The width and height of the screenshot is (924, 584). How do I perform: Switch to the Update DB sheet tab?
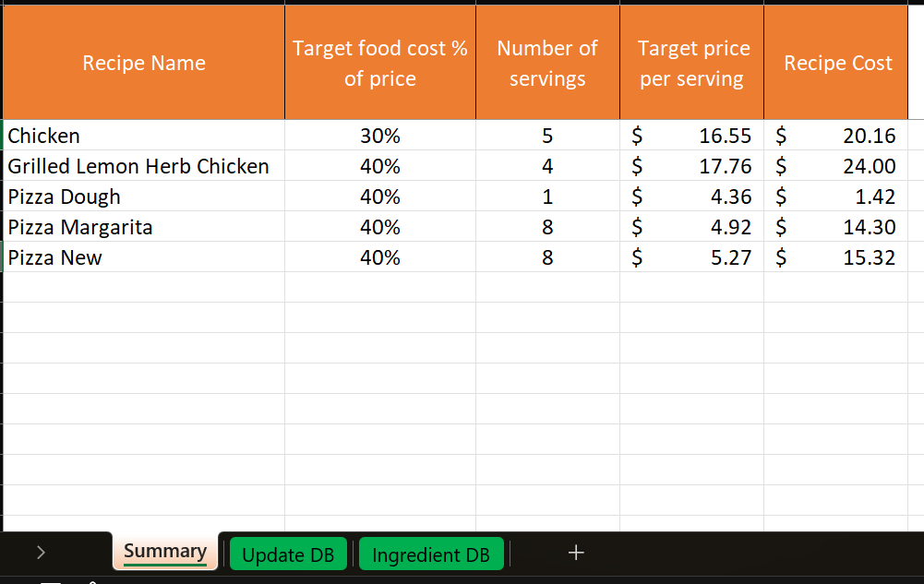[x=287, y=554]
